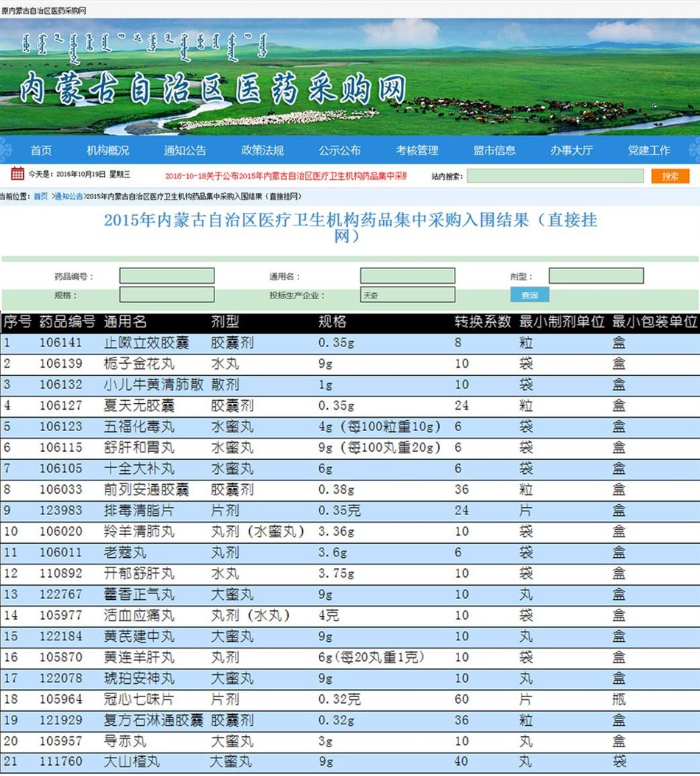Image resolution: width=700 pixels, height=776 pixels.
Task: Select 政策法规 in the navigation bar
Action: (x=262, y=150)
